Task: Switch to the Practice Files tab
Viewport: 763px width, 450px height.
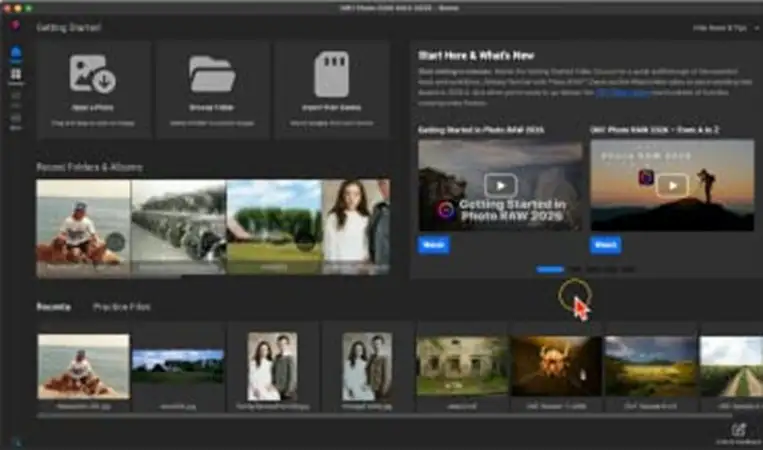Action: 122,307
